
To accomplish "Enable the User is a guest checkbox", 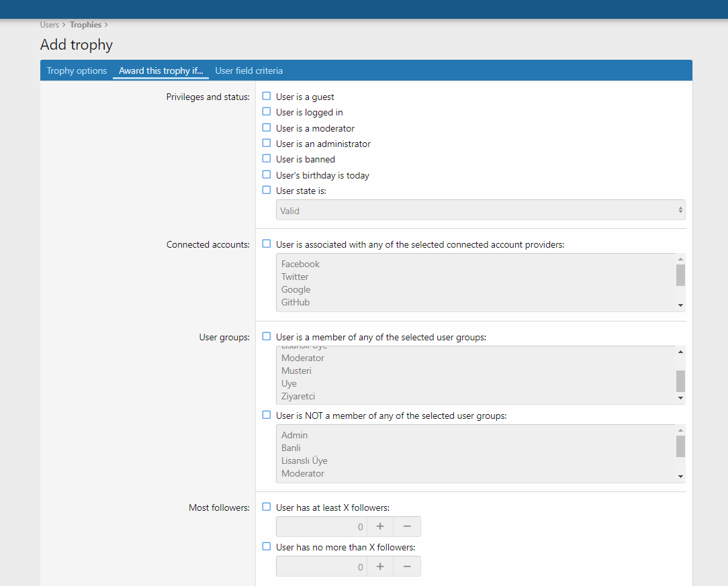I will click(x=267, y=97).
